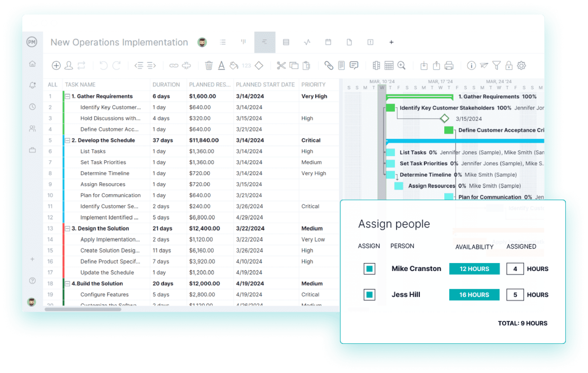The height and width of the screenshot is (373, 588).
Task: Click the paste clipboard icon
Action: pyautogui.click(x=306, y=66)
